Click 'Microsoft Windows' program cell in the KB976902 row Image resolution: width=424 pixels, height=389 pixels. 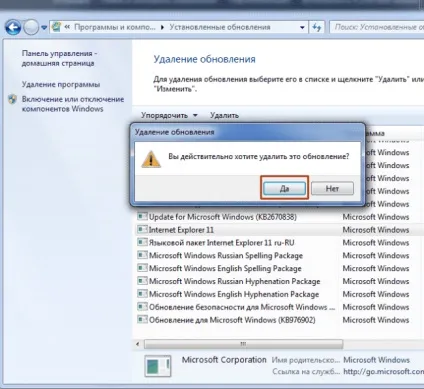click(x=376, y=320)
